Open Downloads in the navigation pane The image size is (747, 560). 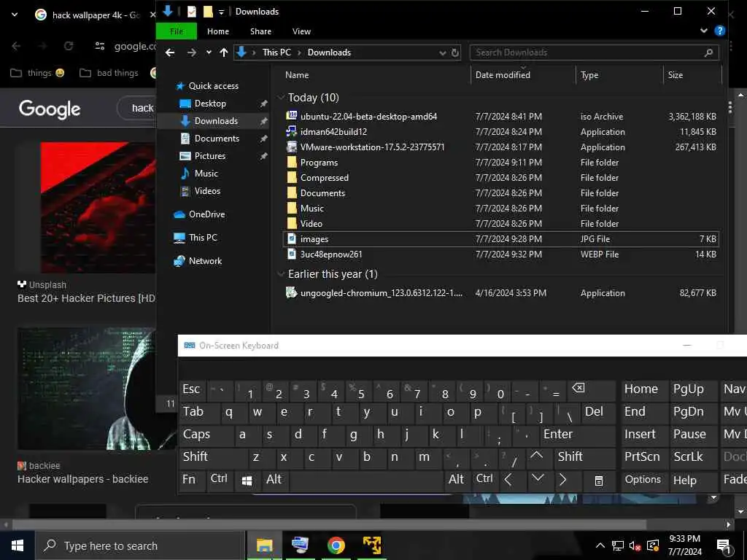click(x=216, y=121)
